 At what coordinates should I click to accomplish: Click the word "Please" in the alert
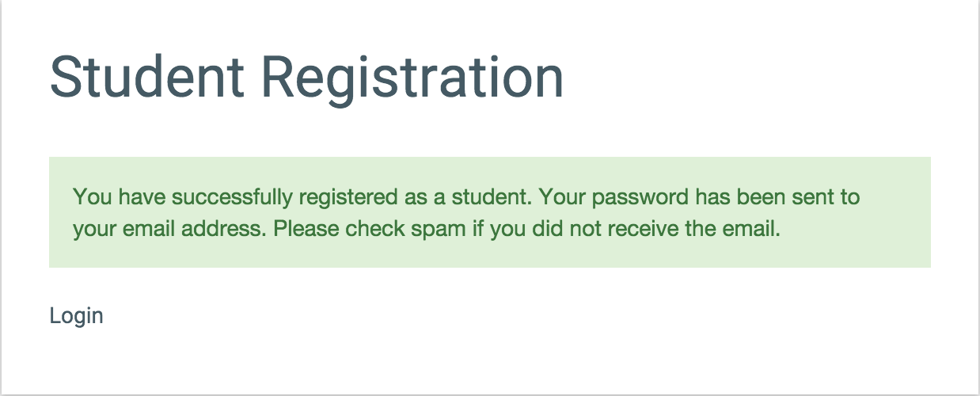pos(306,230)
